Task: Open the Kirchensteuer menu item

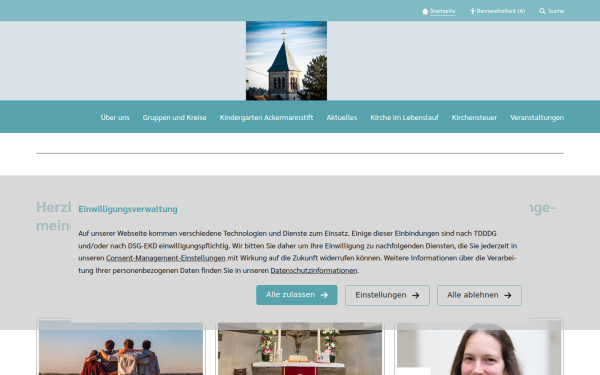Action: coord(474,117)
